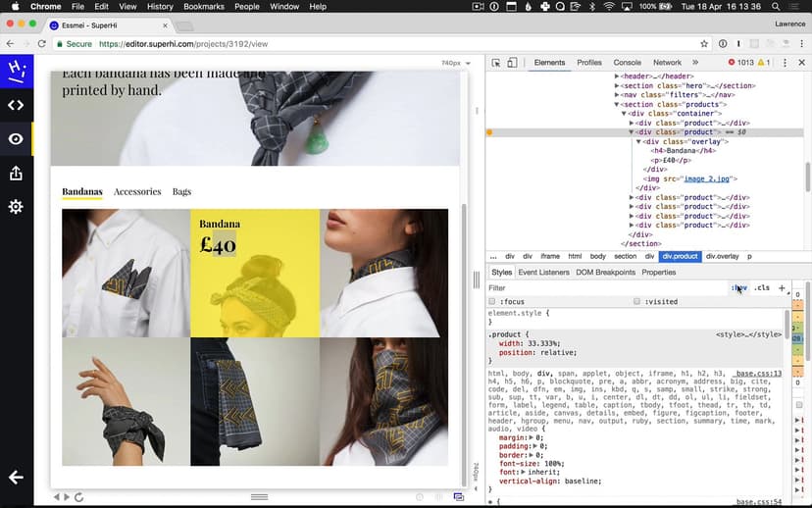The height and width of the screenshot is (508, 812).
Task: Reload the page in Chrome toolbar
Action: pyautogui.click(x=42, y=44)
